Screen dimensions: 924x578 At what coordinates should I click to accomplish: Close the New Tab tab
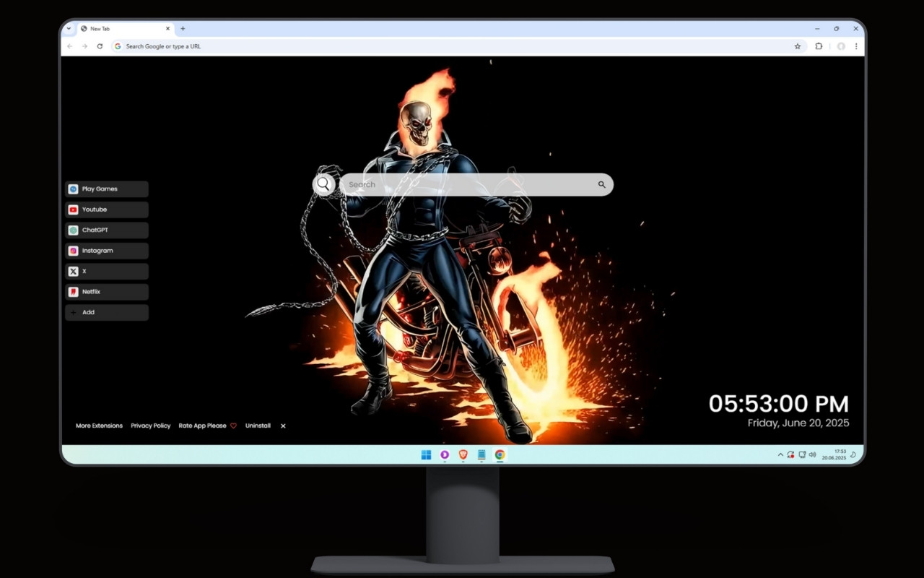coord(168,29)
